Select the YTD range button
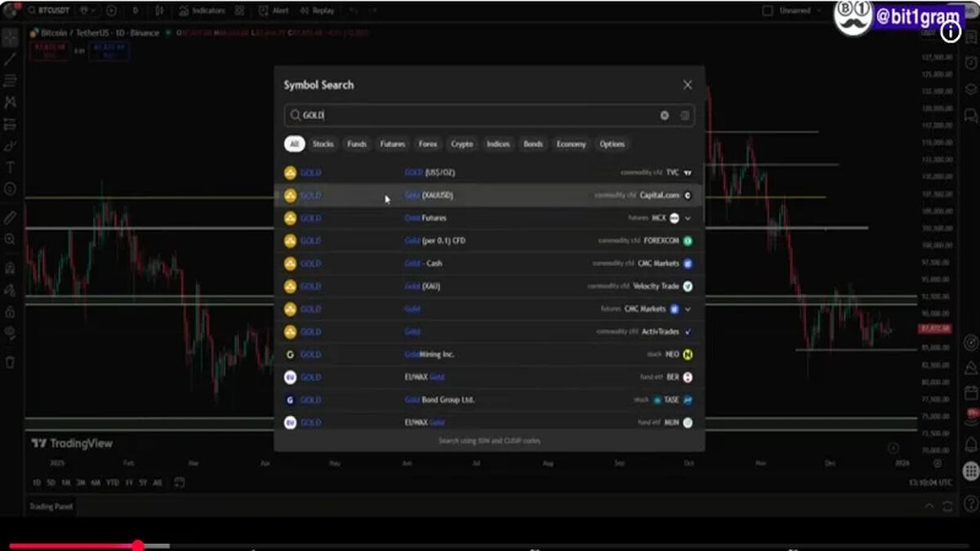 pos(113,482)
